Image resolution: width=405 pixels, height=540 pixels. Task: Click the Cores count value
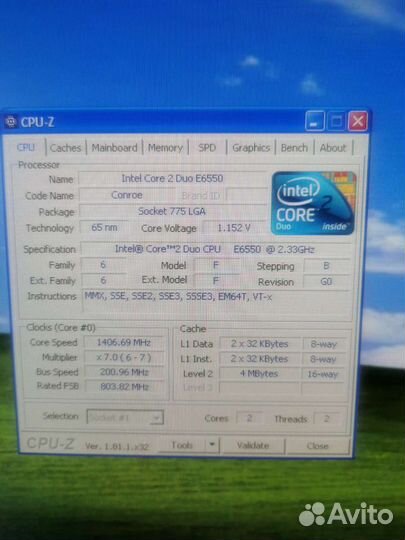[250, 418]
